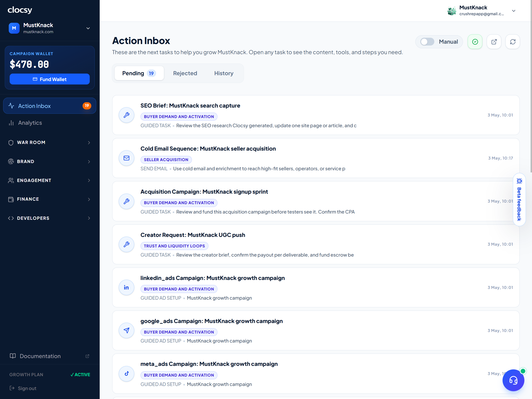Click the orange 19 badge on Action Inbox
The height and width of the screenshot is (399, 532).
click(x=87, y=106)
